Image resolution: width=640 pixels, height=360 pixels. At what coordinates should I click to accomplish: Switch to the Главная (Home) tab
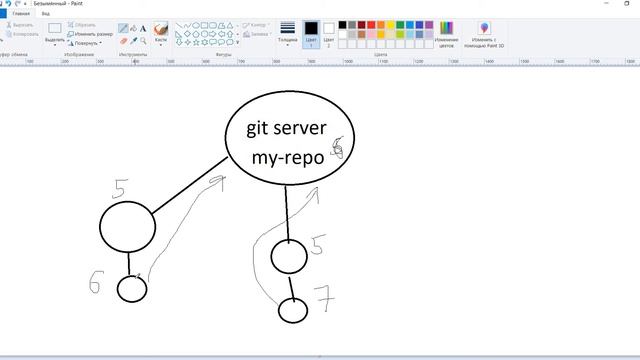click(x=21, y=13)
